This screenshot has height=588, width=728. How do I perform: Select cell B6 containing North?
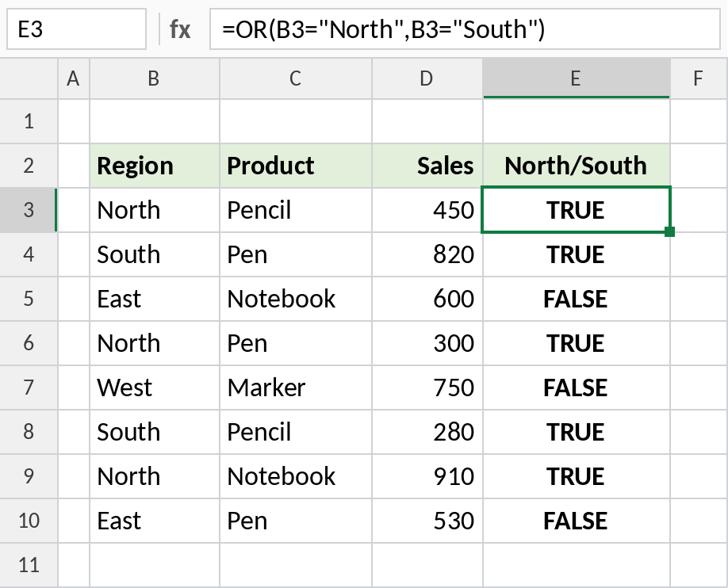click(154, 343)
